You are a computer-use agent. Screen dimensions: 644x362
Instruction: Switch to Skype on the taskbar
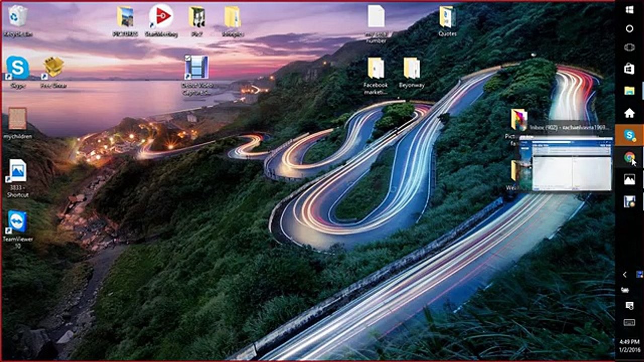[629, 135]
